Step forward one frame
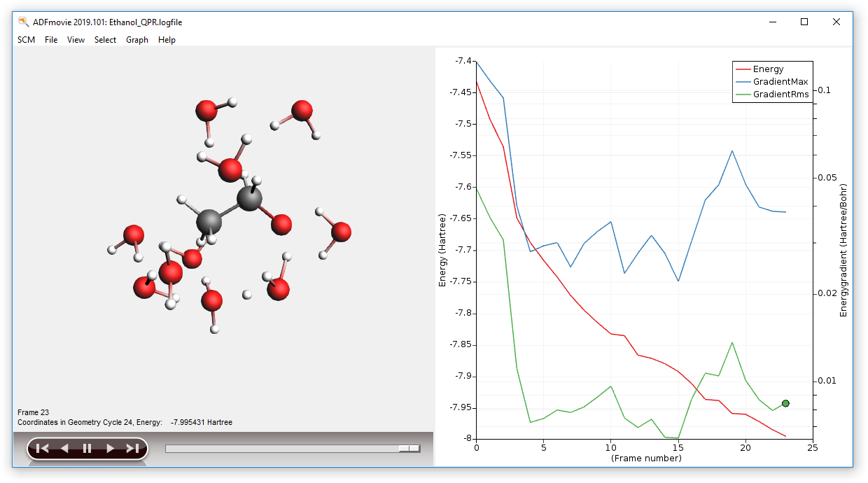This screenshot has height=483, width=868. point(110,449)
